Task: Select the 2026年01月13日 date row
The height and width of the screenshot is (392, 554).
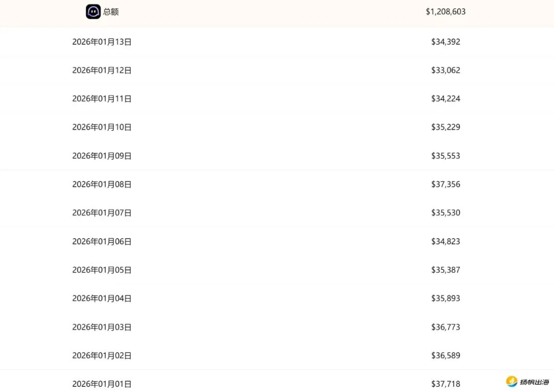Action: click(102, 42)
